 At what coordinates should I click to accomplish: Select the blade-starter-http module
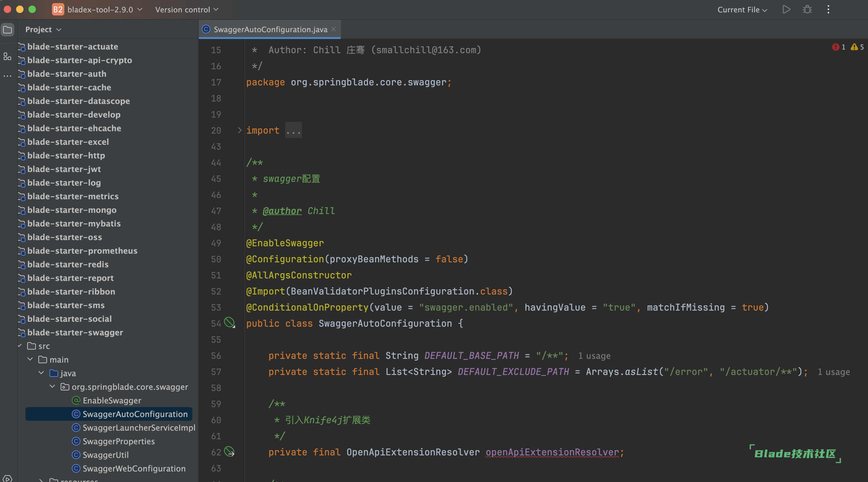click(66, 155)
